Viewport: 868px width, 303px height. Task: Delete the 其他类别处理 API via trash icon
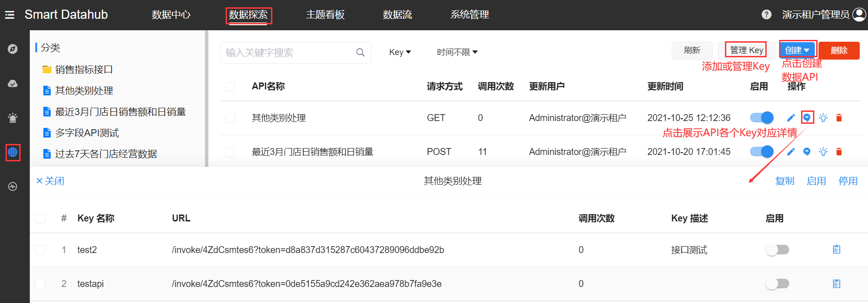pos(839,118)
